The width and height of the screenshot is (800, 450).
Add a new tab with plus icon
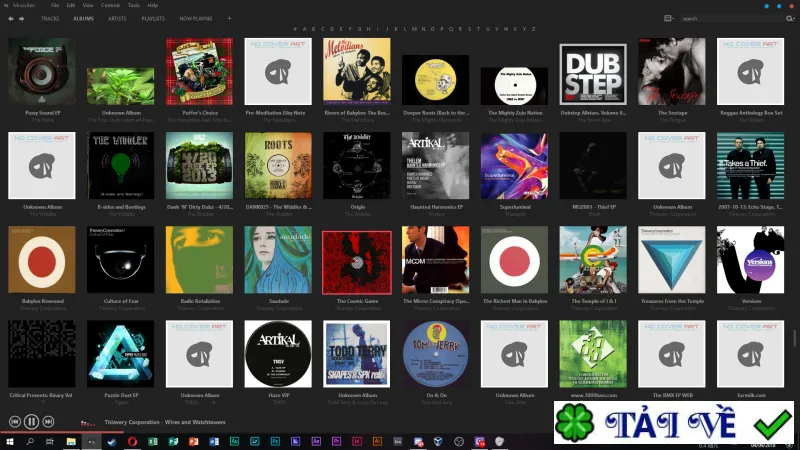coord(229,18)
